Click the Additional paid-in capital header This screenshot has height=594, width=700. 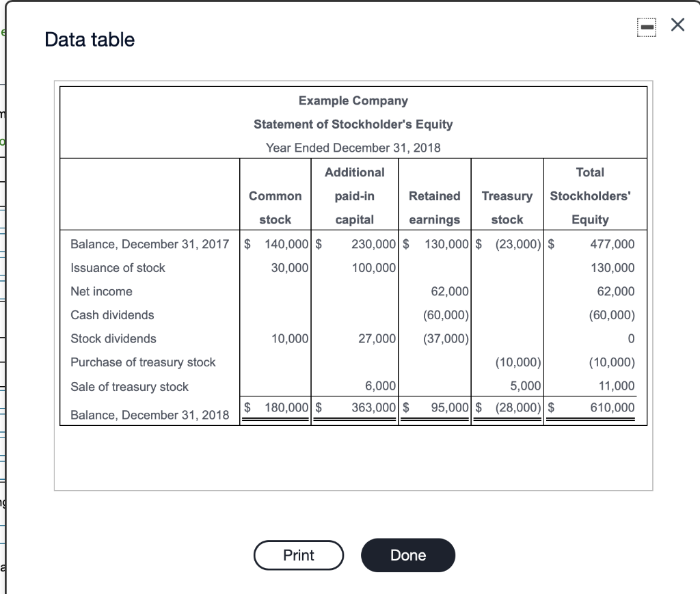[354, 195]
